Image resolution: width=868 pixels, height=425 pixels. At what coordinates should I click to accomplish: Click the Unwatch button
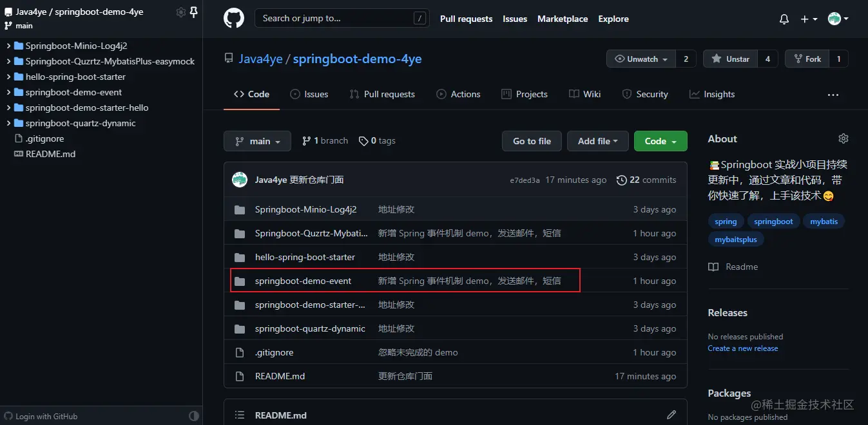point(641,59)
